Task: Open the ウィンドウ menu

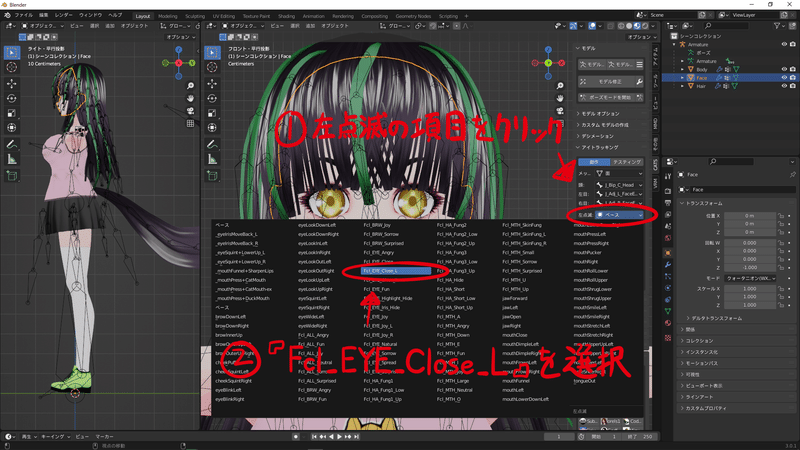Action: [x=90, y=16]
